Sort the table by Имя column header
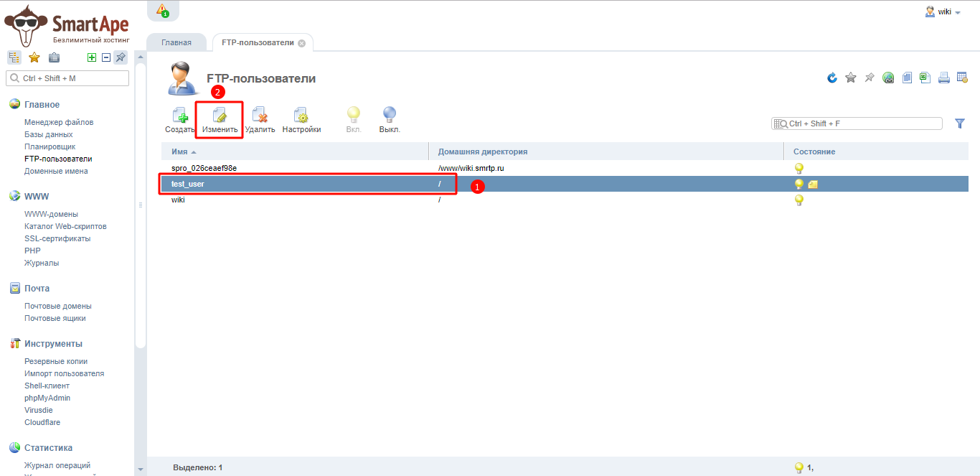The width and height of the screenshot is (980, 476). [179, 151]
